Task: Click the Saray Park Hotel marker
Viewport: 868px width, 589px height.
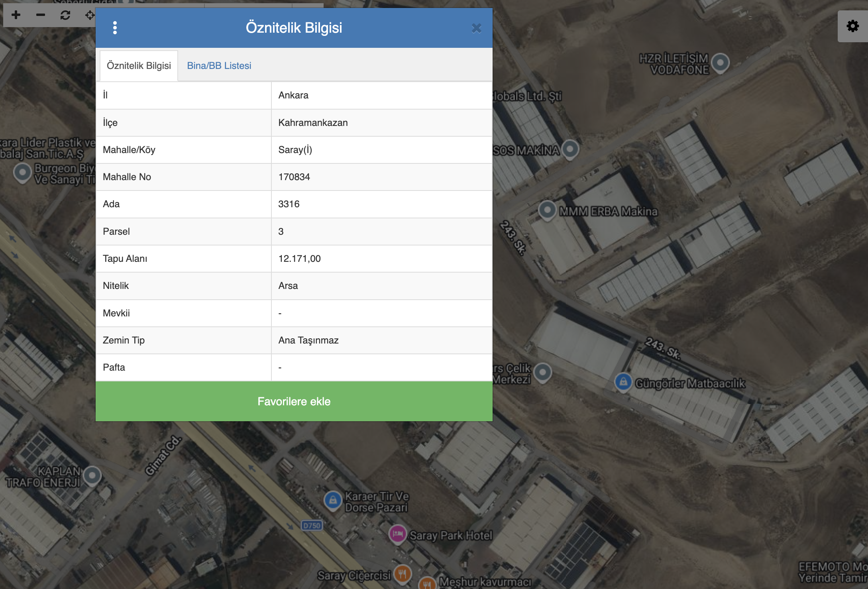Action: point(397,533)
